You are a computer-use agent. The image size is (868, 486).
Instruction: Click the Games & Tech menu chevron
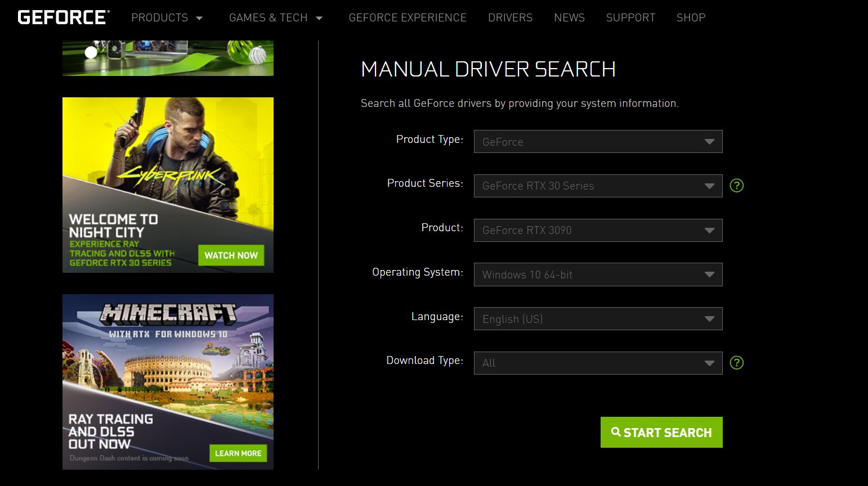point(319,18)
